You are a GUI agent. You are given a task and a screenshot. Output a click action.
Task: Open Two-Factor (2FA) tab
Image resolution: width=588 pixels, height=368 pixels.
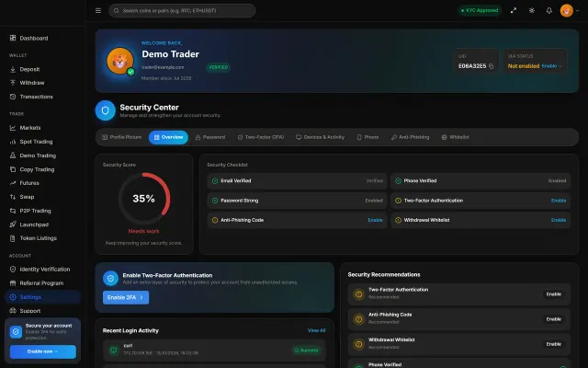pos(261,137)
